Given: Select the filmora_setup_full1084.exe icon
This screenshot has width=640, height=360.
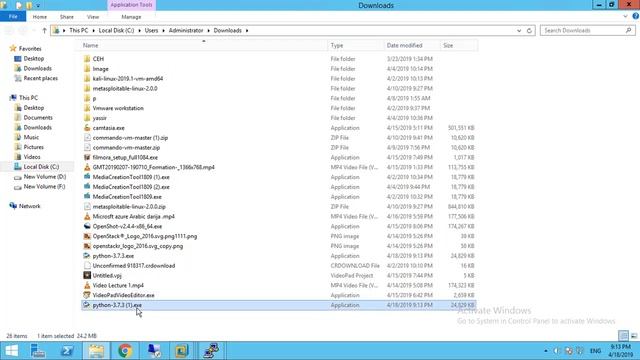Looking at the screenshot, I should (87, 157).
